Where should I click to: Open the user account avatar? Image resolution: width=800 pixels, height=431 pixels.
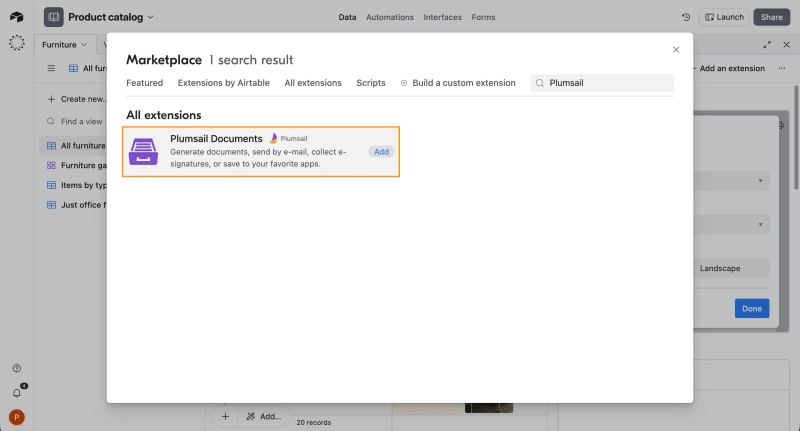(17, 417)
